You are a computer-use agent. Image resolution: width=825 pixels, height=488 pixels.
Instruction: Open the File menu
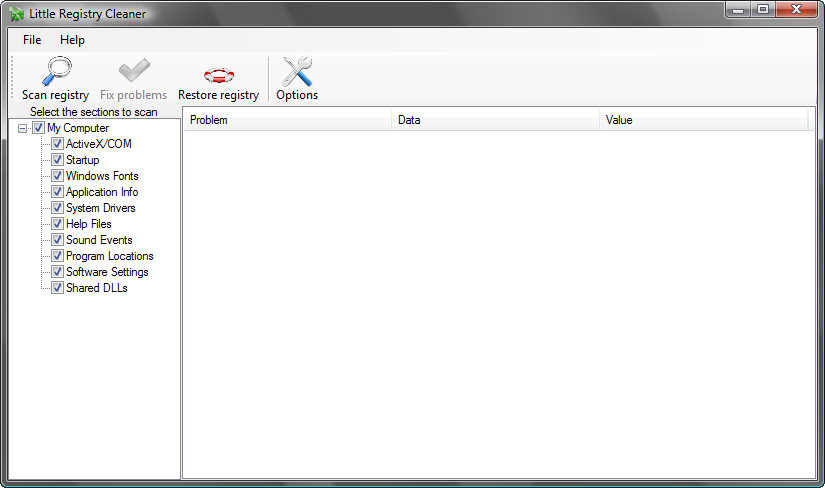pyautogui.click(x=32, y=40)
